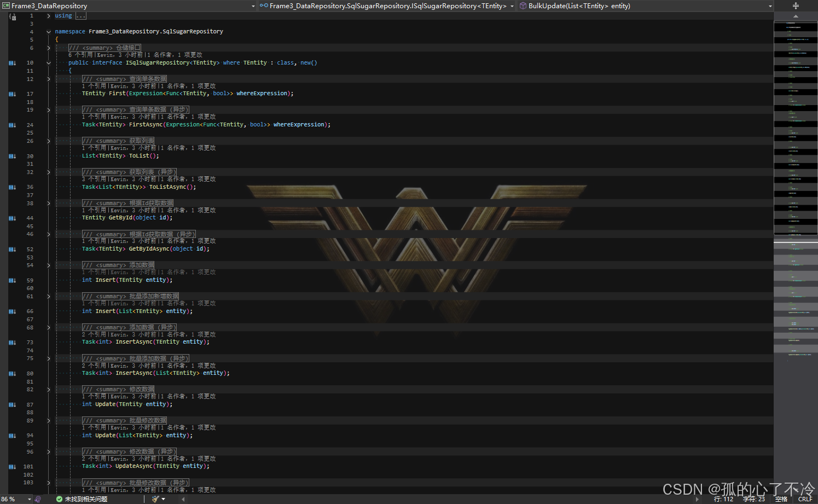Click the '未找到相关问题' status message
Image resolution: width=818 pixels, height=504 pixels.
86,499
